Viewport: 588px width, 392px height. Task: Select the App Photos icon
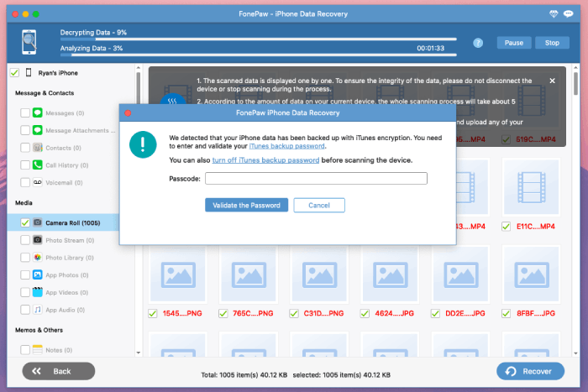(38, 274)
